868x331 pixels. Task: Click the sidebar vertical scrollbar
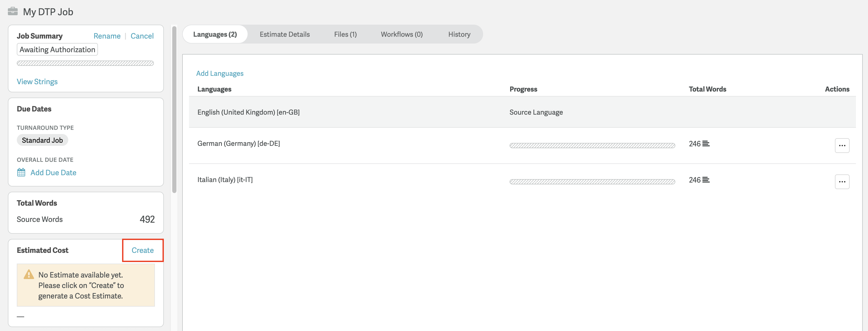coord(174,109)
